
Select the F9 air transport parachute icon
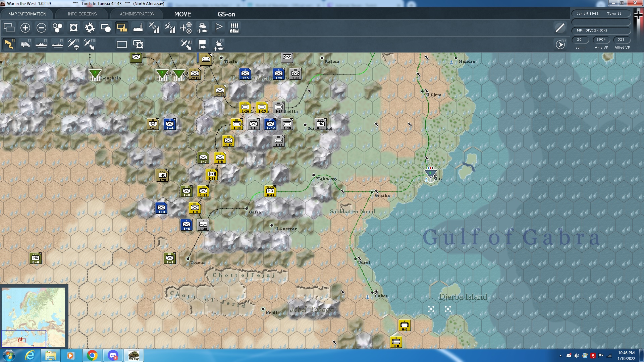pyautogui.click(x=74, y=44)
